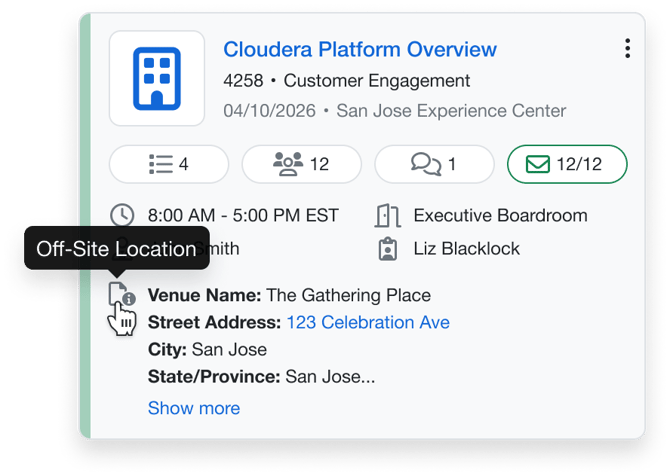Open the three-dot options menu

click(627, 49)
